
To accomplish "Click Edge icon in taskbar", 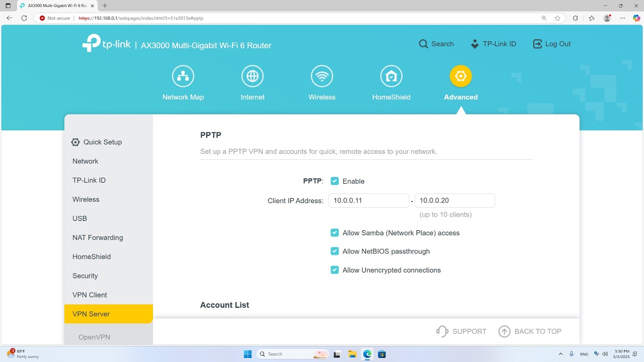I will tap(367, 354).
